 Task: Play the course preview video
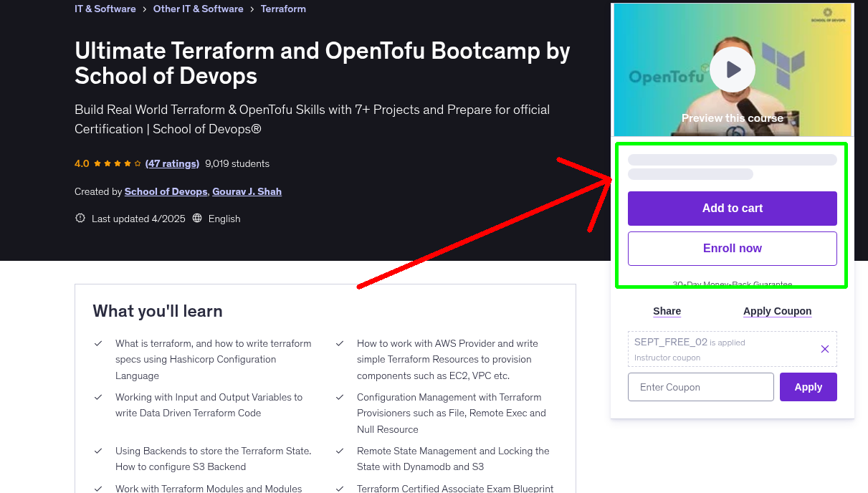coord(733,70)
